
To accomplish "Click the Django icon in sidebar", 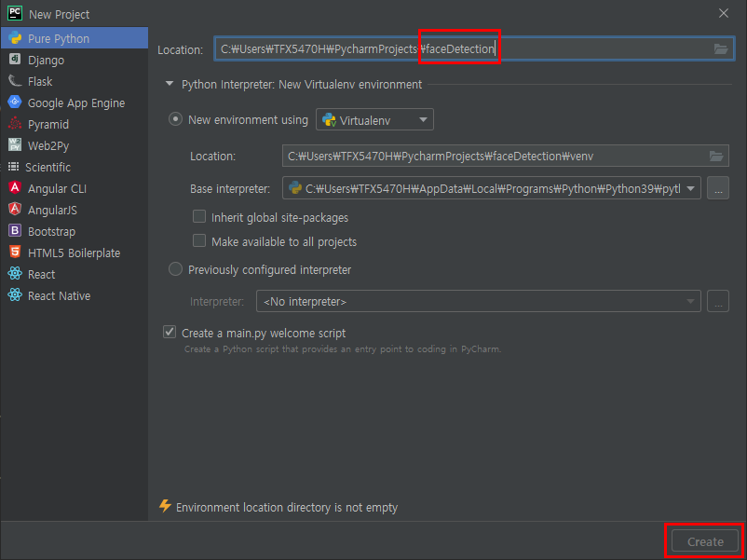I will pos(15,59).
